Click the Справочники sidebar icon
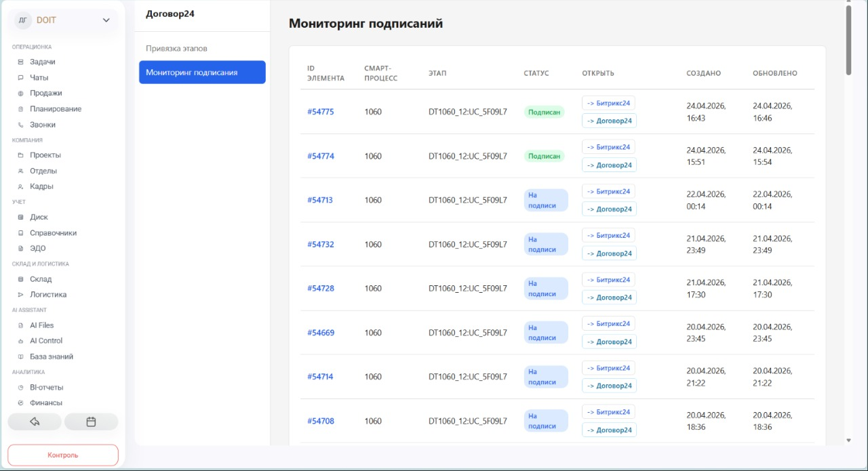This screenshot has height=471, width=868. point(20,232)
